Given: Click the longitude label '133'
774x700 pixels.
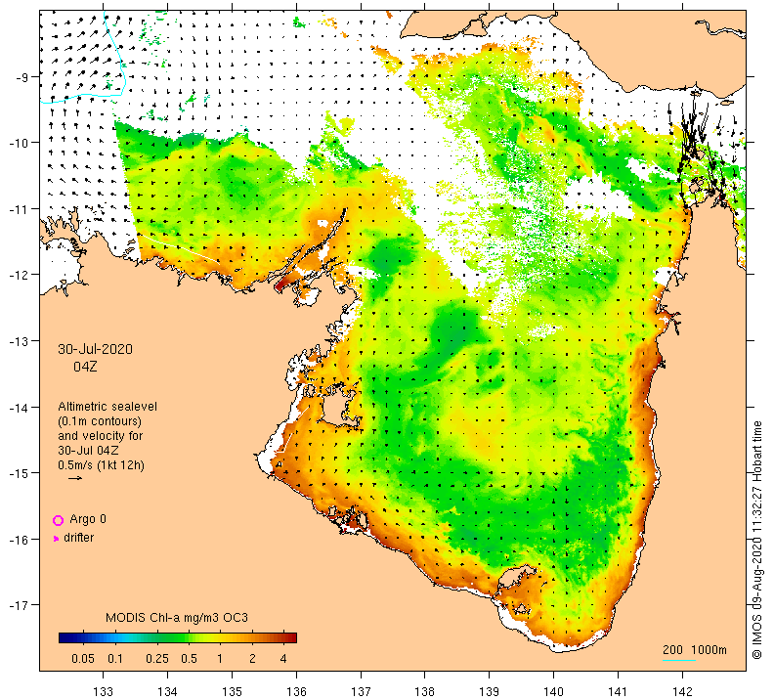Looking at the screenshot, I should (104, 691).
